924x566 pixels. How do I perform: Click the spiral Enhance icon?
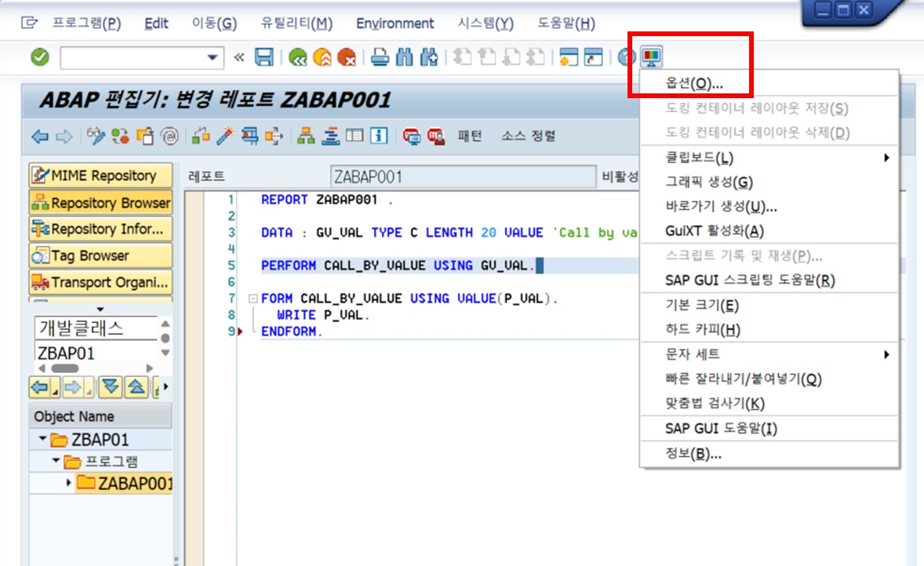(169, 136)
